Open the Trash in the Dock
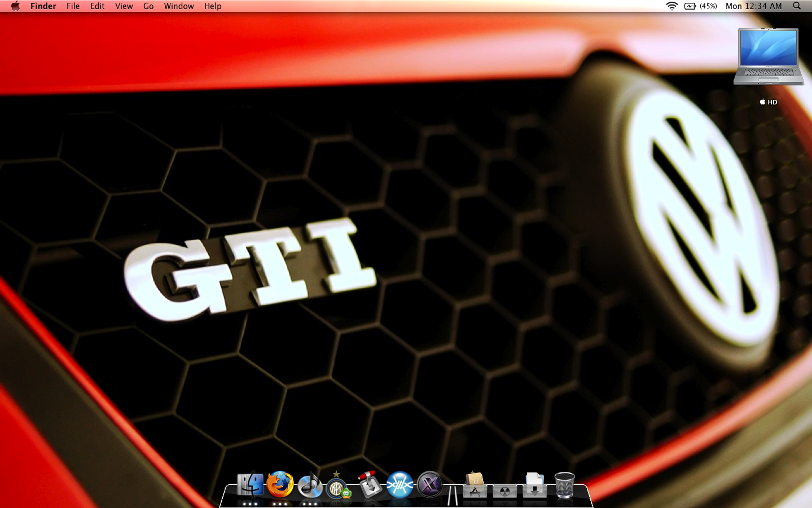812x508 pixels. pyautogui.click(x=565, y=485)
